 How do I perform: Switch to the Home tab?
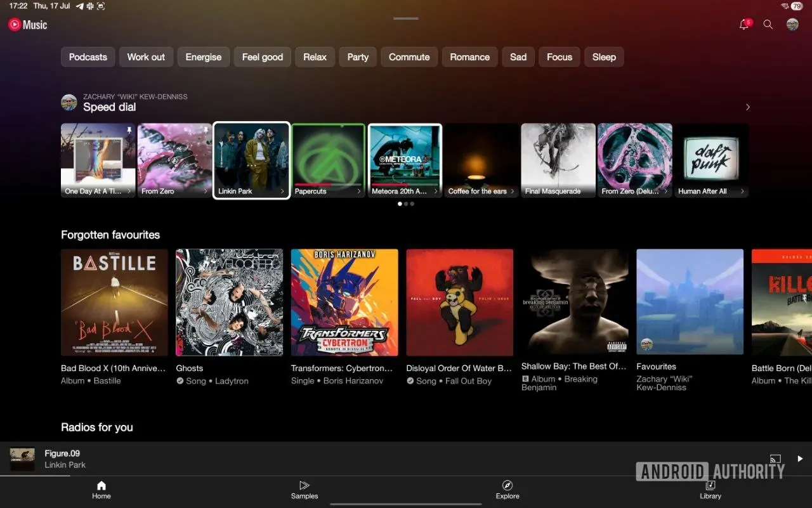tap(101, 491)
